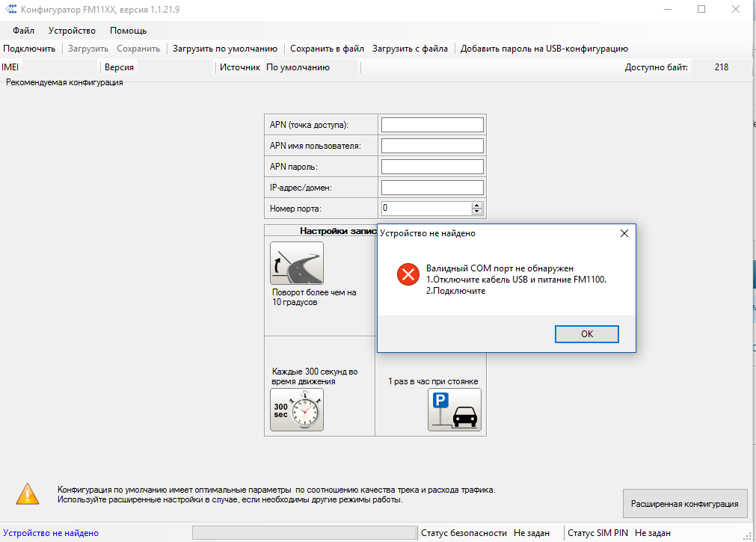Click the road turn angle icon
The image size is (756, 542).
(x=297, y=263)
